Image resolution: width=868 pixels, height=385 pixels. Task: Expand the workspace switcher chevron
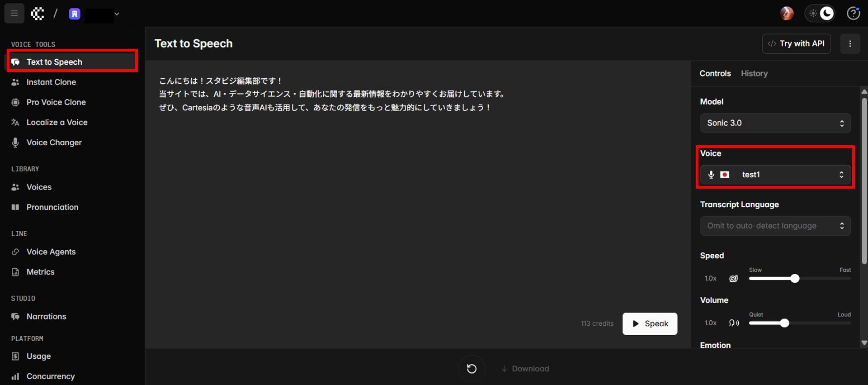tap(117, 14)
